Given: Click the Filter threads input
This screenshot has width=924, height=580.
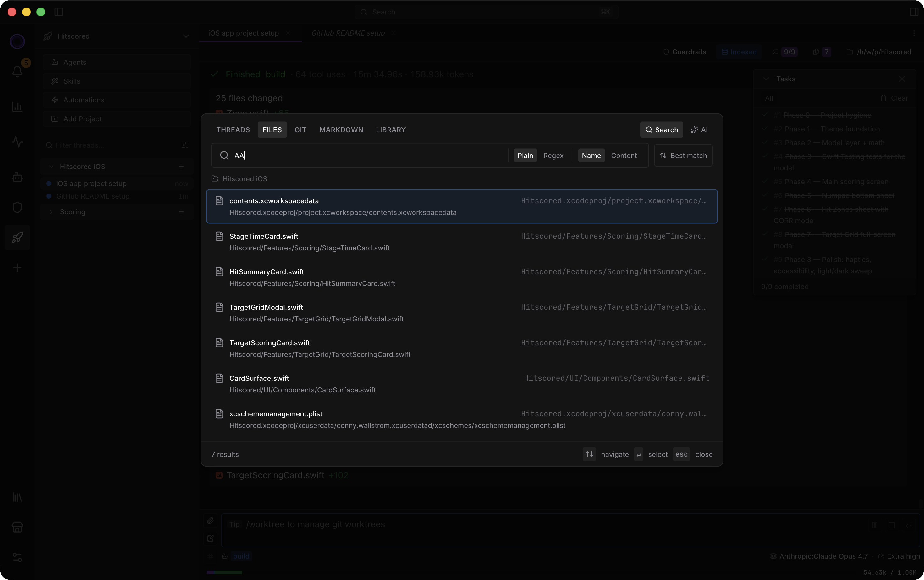Looking at the screenshot, I should 111,145.
